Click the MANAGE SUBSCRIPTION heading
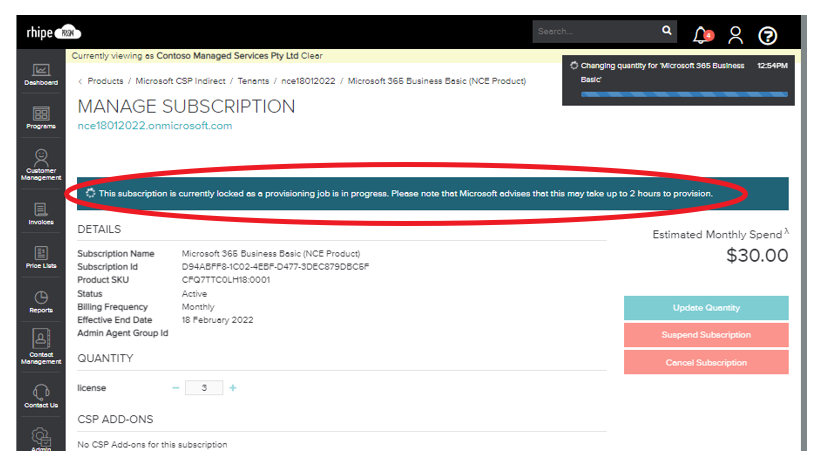The width and height of the screenshot is (830, 458). [x=186, y=106]
